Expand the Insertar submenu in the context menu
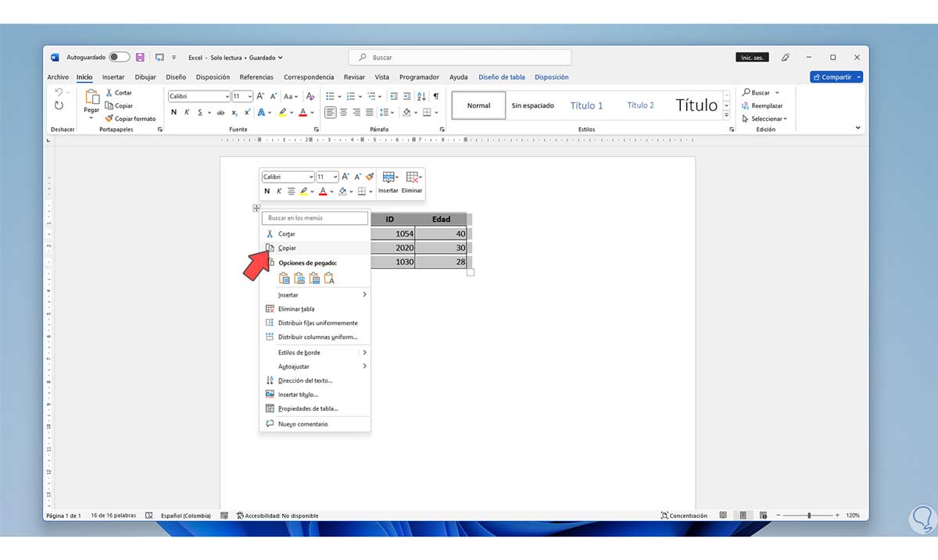This screenshot has height=560, width=938. point(315,294)
